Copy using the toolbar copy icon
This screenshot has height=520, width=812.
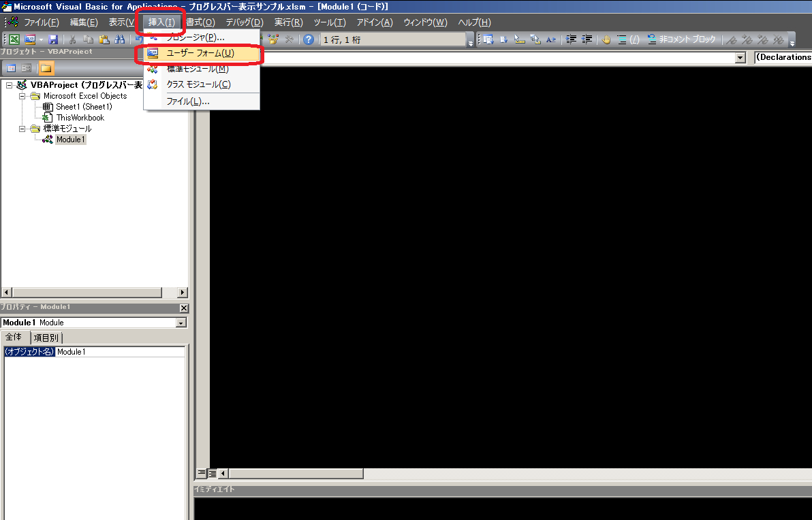click(x=88, y=39)
